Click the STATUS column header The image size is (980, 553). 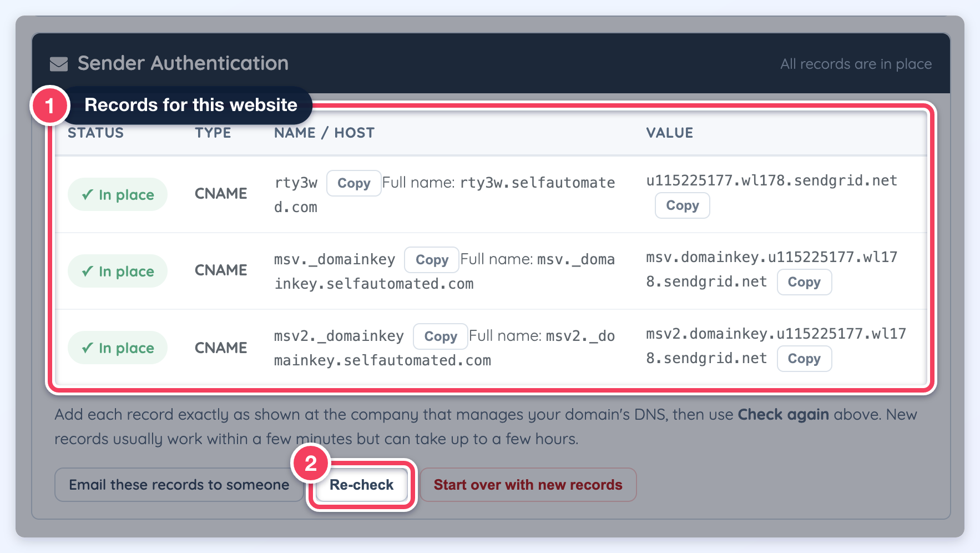(x=95, y=133)
